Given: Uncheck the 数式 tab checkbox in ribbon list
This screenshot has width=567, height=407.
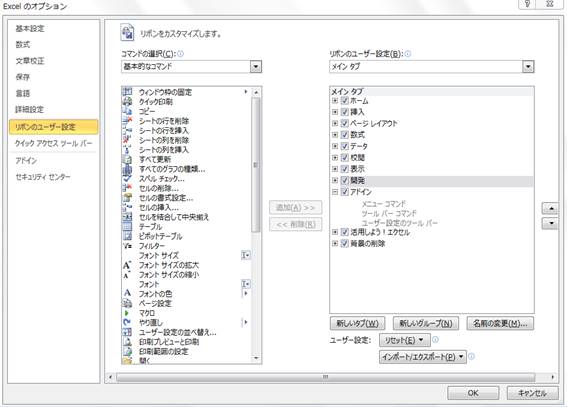Looking at the screenshot, I should point(345,135).
